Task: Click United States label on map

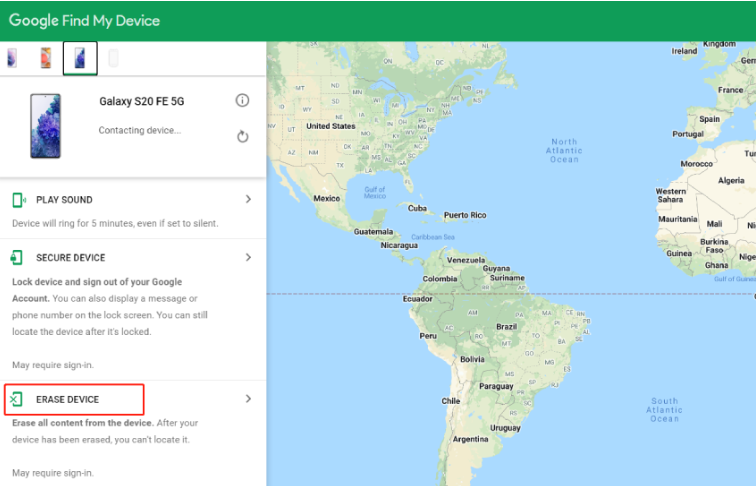Action: point(331,126)
